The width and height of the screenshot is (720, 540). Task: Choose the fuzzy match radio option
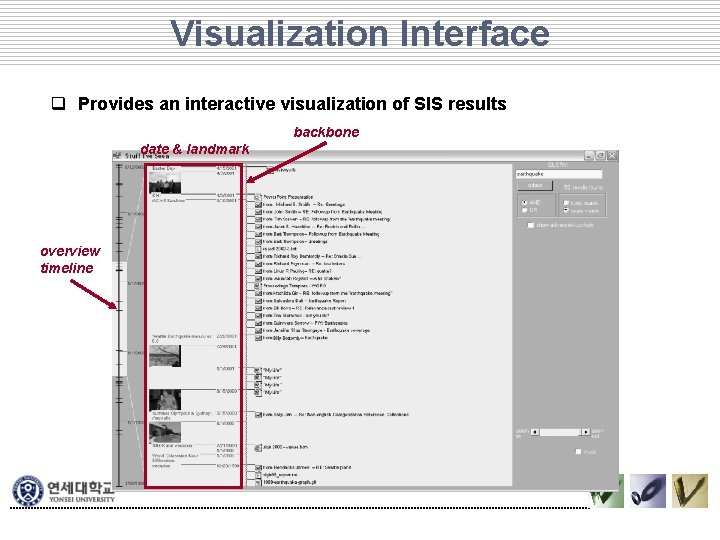[x=566, y=202]
